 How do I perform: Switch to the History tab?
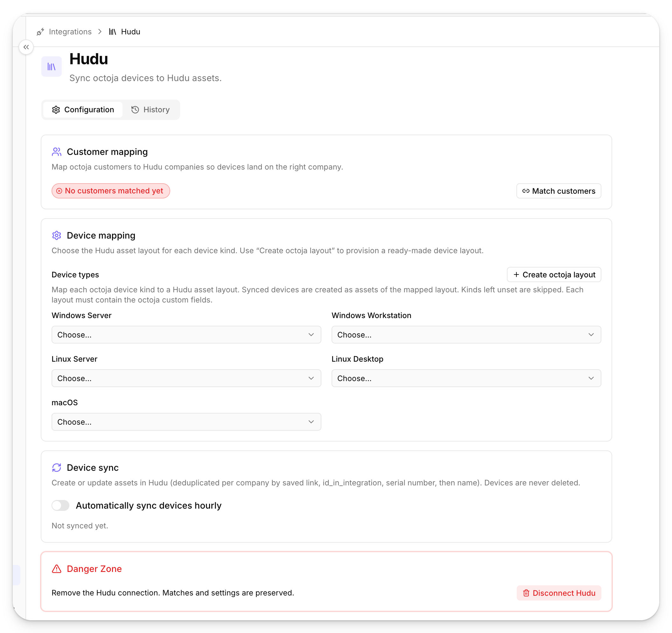point(150,110)
